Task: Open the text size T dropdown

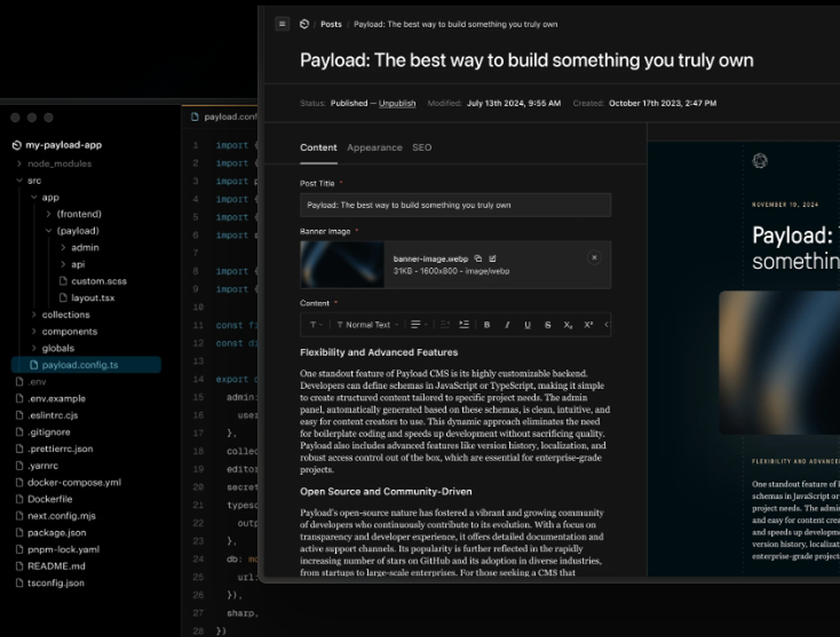Action: pos(316,324)
